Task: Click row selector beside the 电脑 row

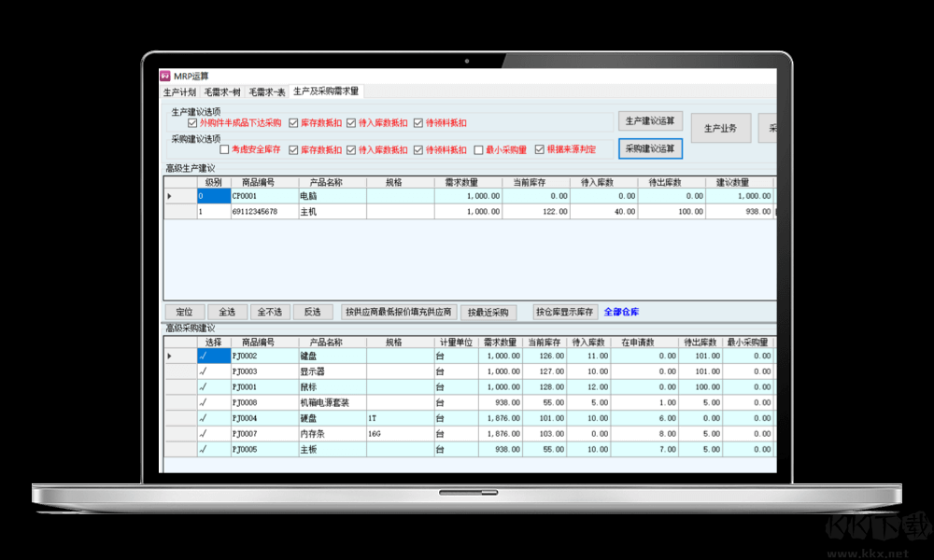Action: [180, 196]
